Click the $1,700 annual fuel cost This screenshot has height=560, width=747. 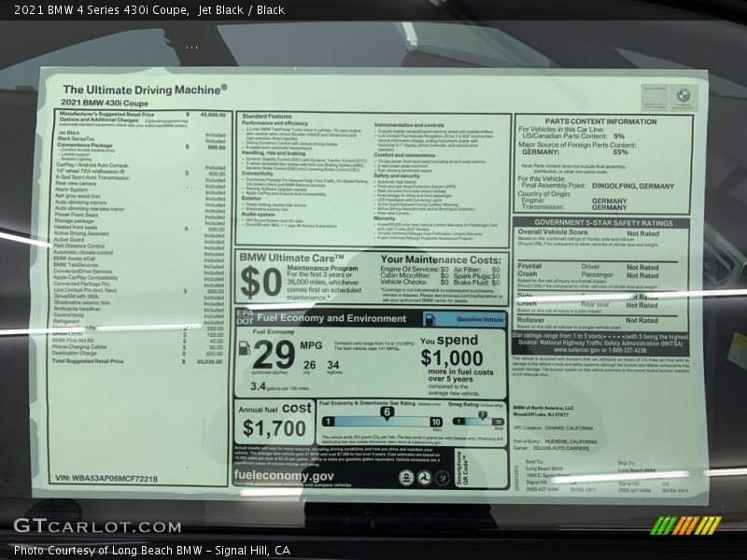tap(275, 428)
